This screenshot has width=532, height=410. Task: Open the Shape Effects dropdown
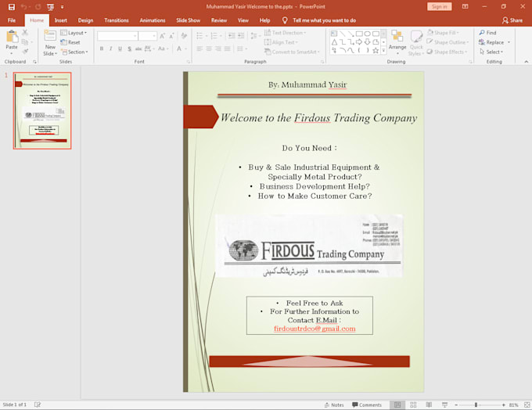point(448,52)
